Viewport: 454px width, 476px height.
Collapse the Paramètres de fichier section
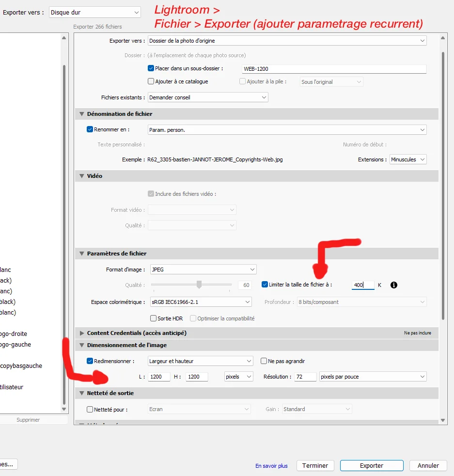tap(81, 254)
